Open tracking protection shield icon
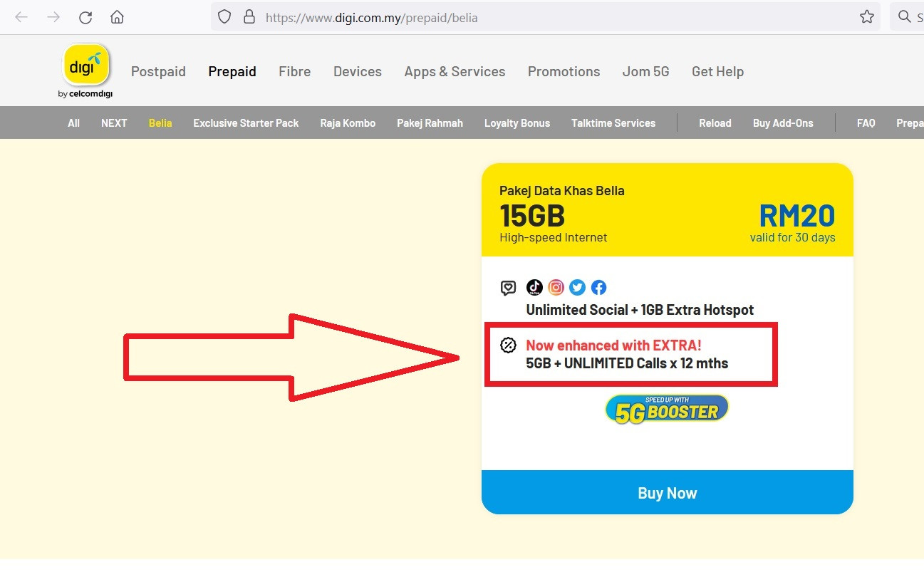Image resolution: width=924 pixels, height=577 pixels. pyautogui.click(x=224, y=17)
